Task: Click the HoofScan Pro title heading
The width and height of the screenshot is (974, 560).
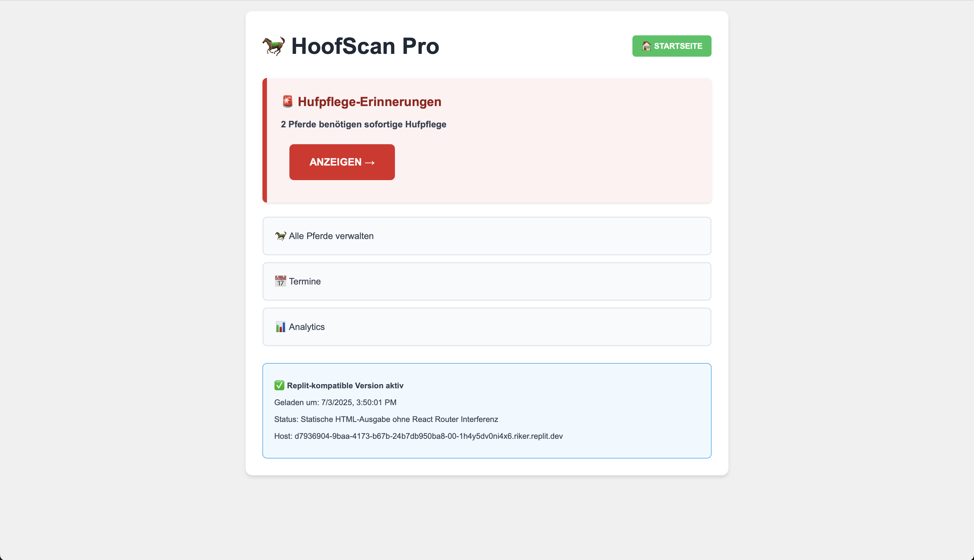Action: pyautogui.click(x=365, y=46)
